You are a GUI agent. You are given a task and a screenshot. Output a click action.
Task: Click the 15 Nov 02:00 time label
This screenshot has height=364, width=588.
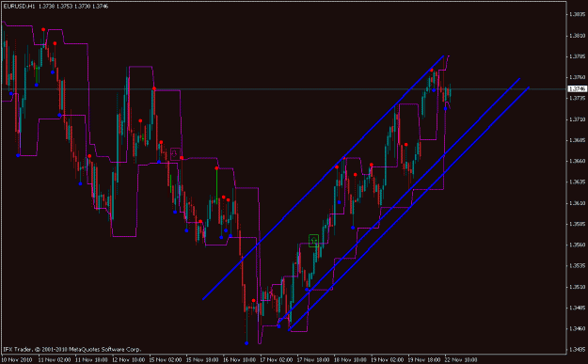click(x=165, y=360)
